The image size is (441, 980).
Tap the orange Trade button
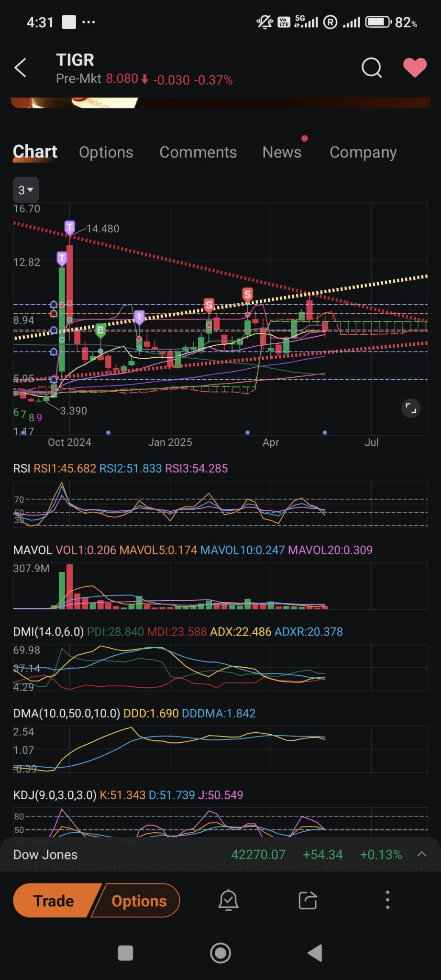tap(54, 901)
